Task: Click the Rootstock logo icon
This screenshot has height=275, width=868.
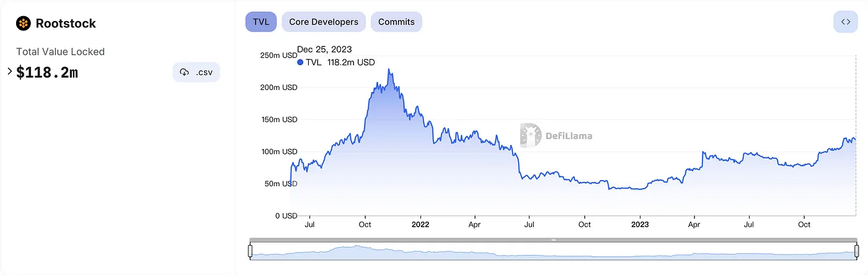Action: tap(24, 24)
